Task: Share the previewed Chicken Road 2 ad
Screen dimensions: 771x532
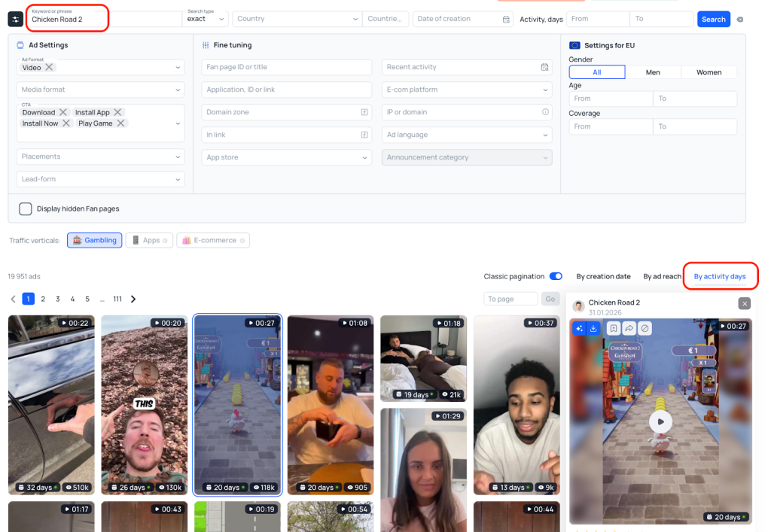Action: coord(629,328)
